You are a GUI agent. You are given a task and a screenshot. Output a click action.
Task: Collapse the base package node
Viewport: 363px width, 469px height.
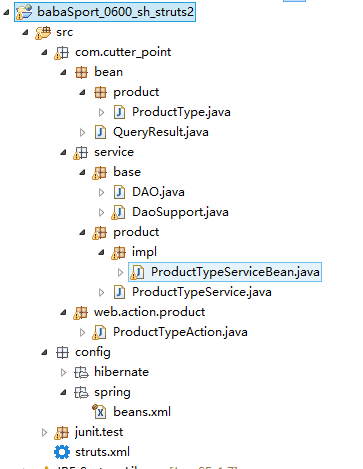click(82, 172)
